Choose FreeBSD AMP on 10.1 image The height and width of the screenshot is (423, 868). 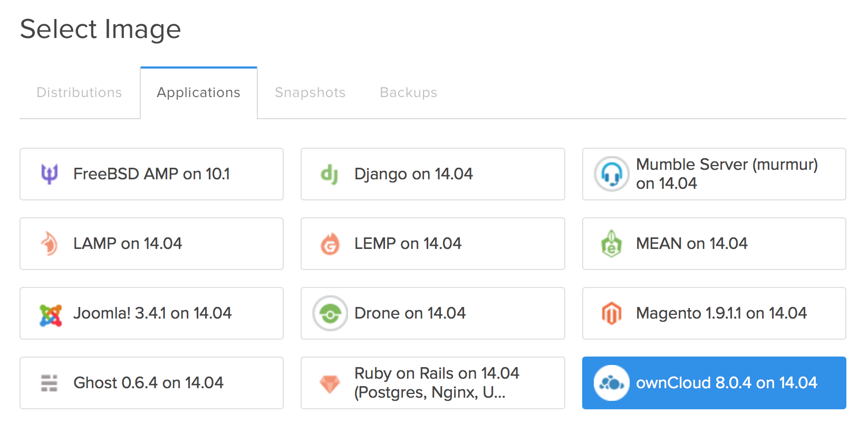pos(151,174)
